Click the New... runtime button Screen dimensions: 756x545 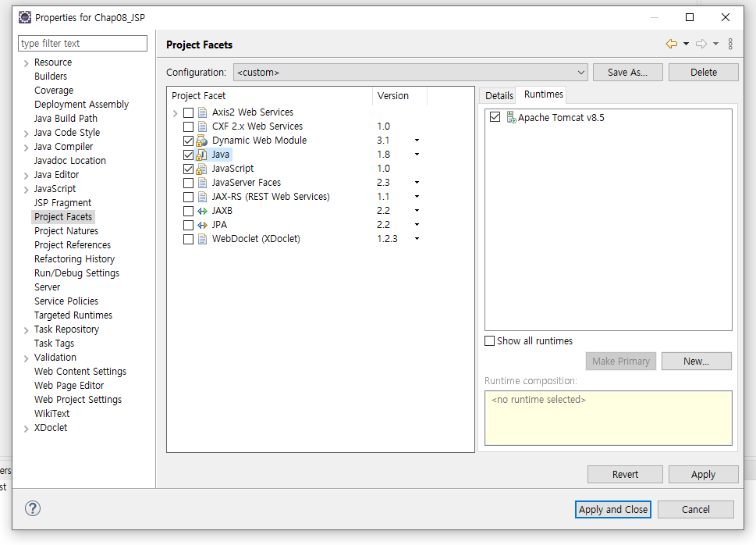coord(696,361)
